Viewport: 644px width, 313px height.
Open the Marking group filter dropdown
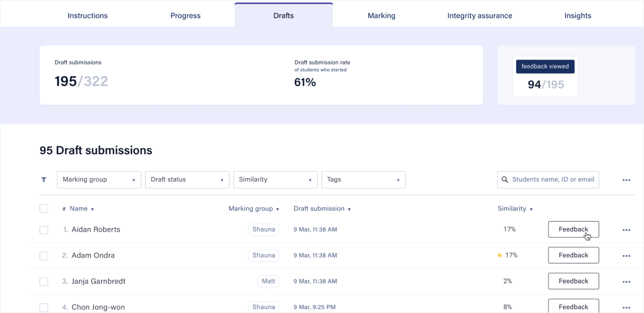[x=99, y=179]
